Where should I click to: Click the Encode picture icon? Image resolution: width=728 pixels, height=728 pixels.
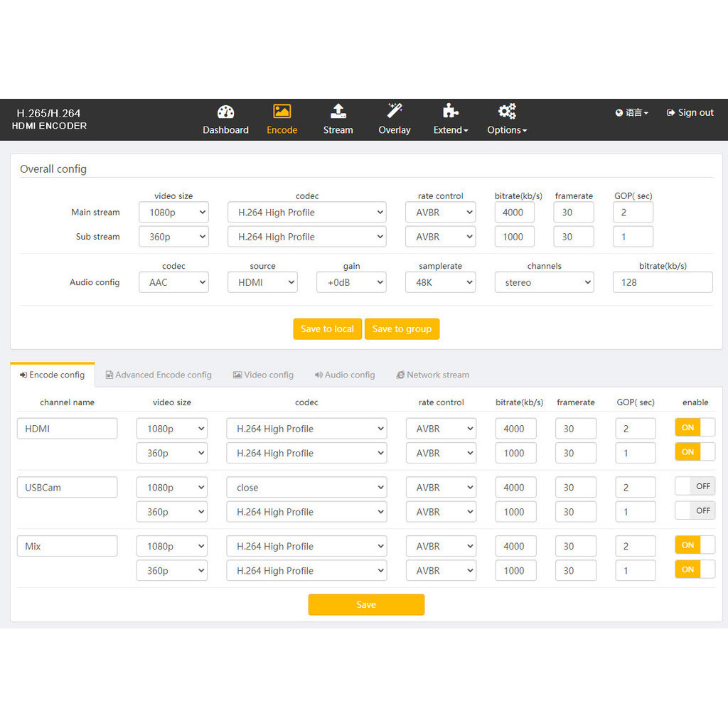coord(282,112)
